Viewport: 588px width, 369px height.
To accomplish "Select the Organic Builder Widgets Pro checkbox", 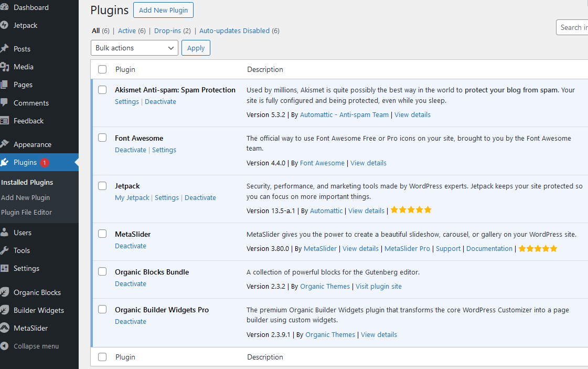I will point(102,309).
